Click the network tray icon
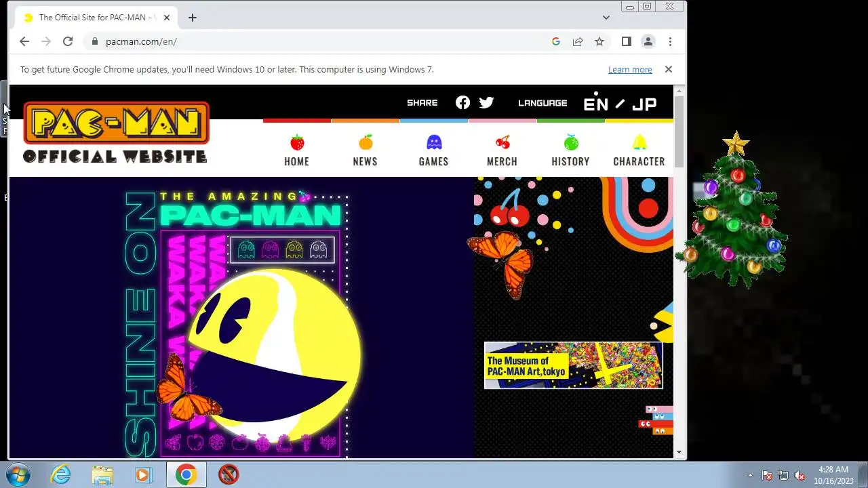 click(783, 475)
